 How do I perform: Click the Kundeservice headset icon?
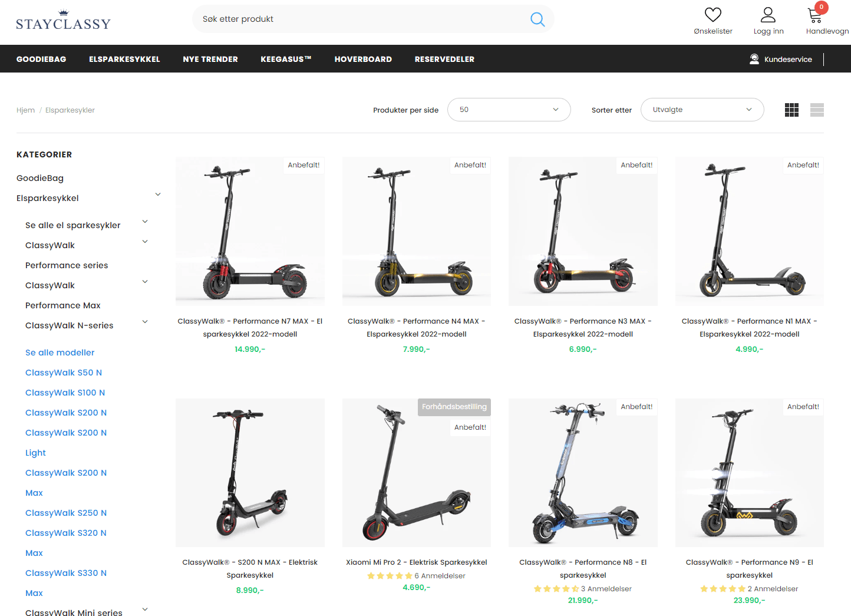[x=754, y=59]
